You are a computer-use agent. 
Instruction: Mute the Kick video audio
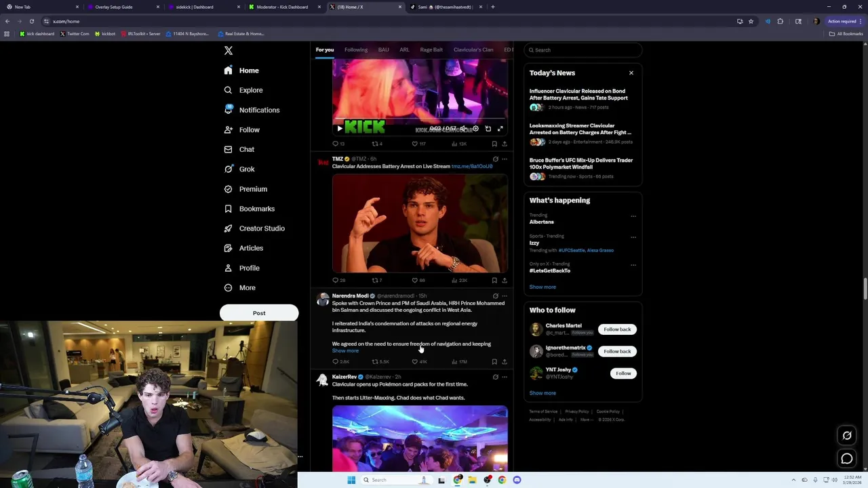(x=463, y=128)
